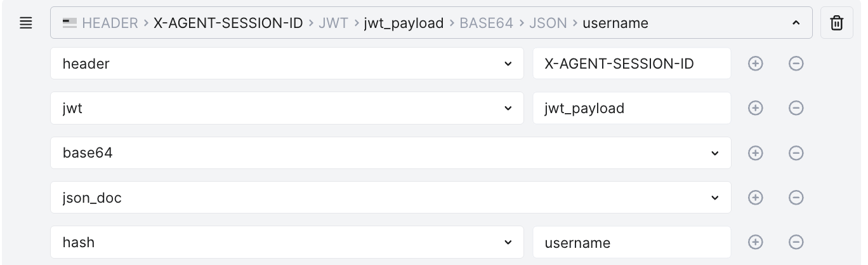This screenshot has width=868, height=265.
Task: Remove the header row
Action: click(x=796, y=64)
